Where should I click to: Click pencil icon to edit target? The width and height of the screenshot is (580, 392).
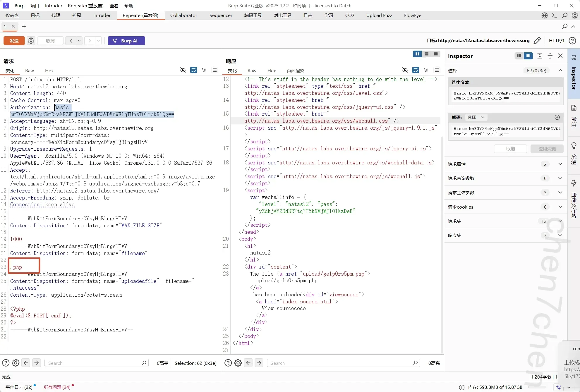click(x=537, y=41)
